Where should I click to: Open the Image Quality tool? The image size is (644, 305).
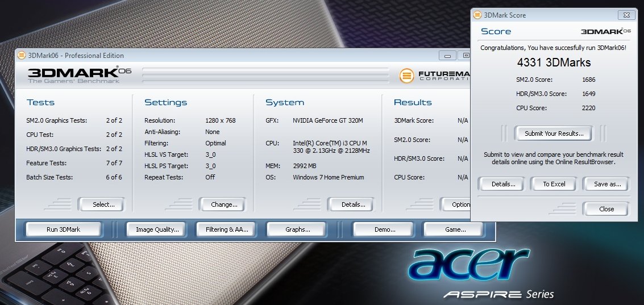click(x=157, y=229)
